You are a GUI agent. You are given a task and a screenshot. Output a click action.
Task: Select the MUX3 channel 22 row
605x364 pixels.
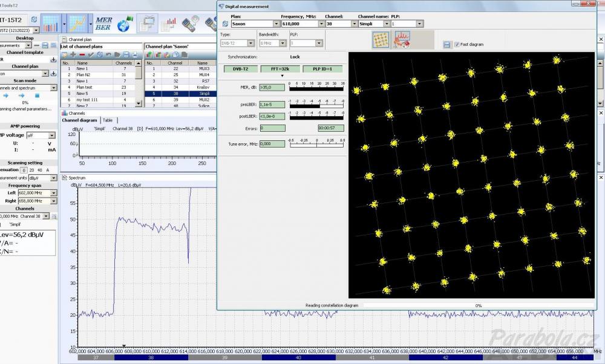point(180,69)
